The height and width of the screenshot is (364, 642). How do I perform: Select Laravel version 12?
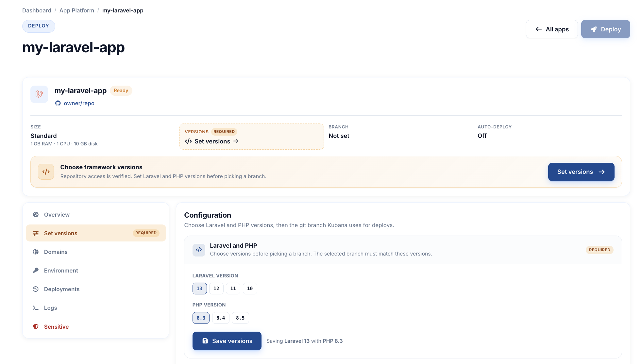point(216,289)
